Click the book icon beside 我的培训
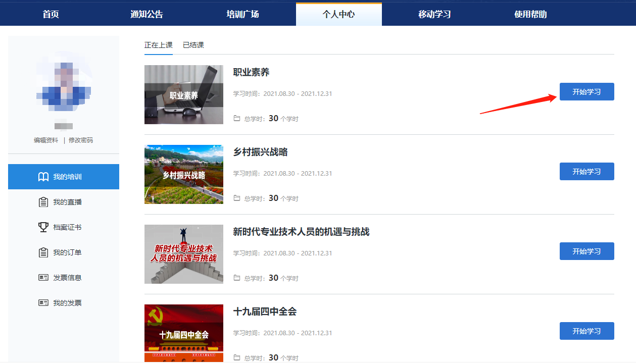 [x=43, y=177]
